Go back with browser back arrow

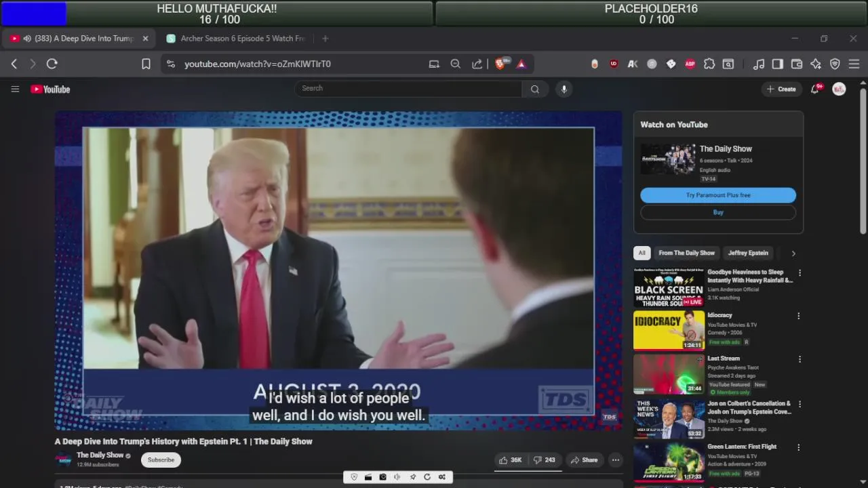pos(14,64)
